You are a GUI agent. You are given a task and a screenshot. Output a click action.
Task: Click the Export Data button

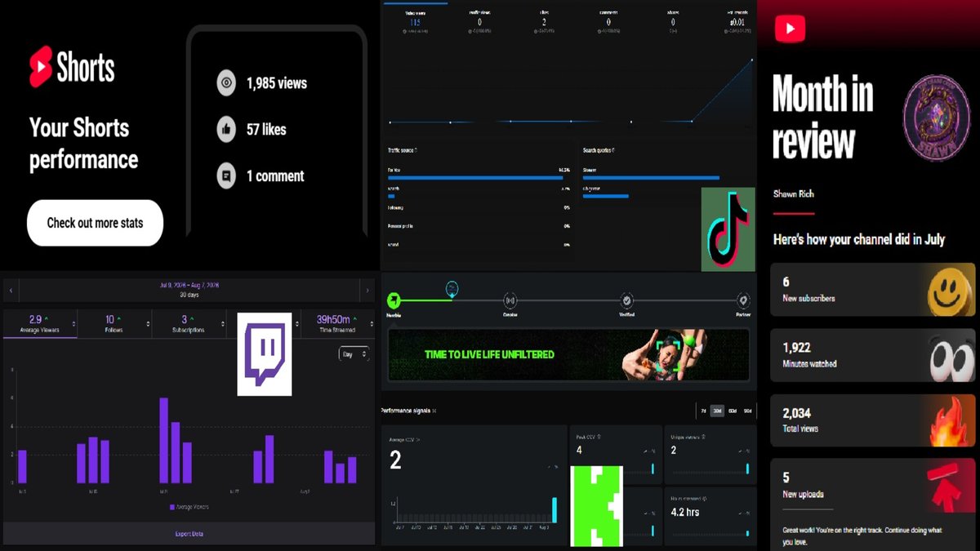[189, 534]
